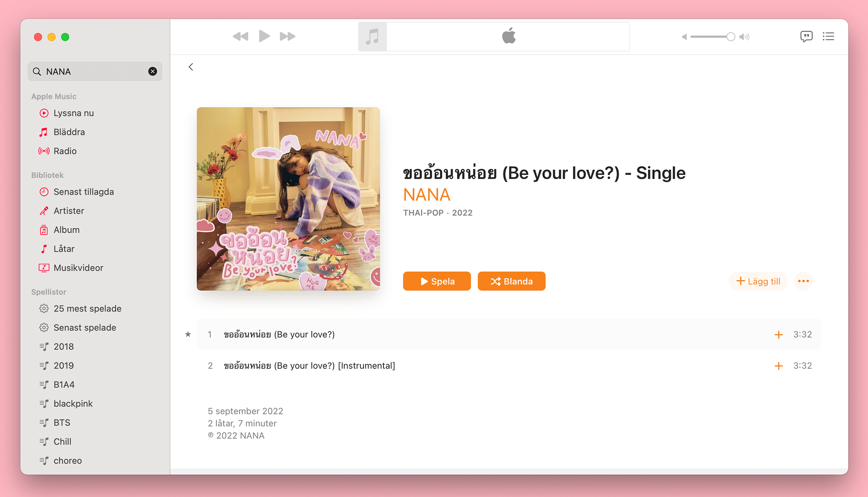868x497 pixels.
Task: Add the single with Lägg till
Action: (758, 281)
